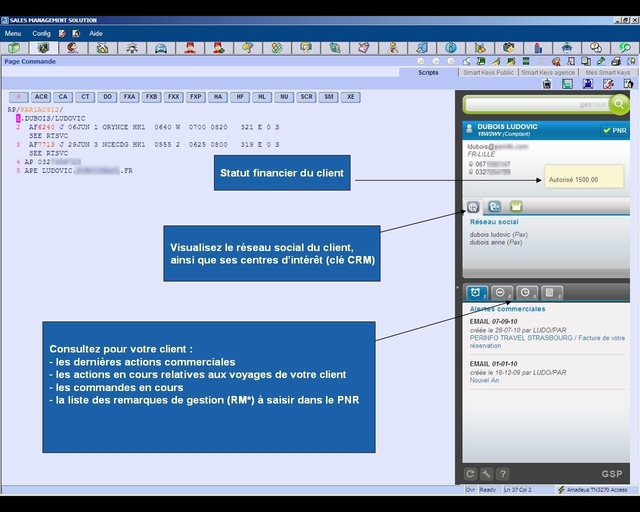Click the DO script button
640x512 pixels.
pos(107,97)
